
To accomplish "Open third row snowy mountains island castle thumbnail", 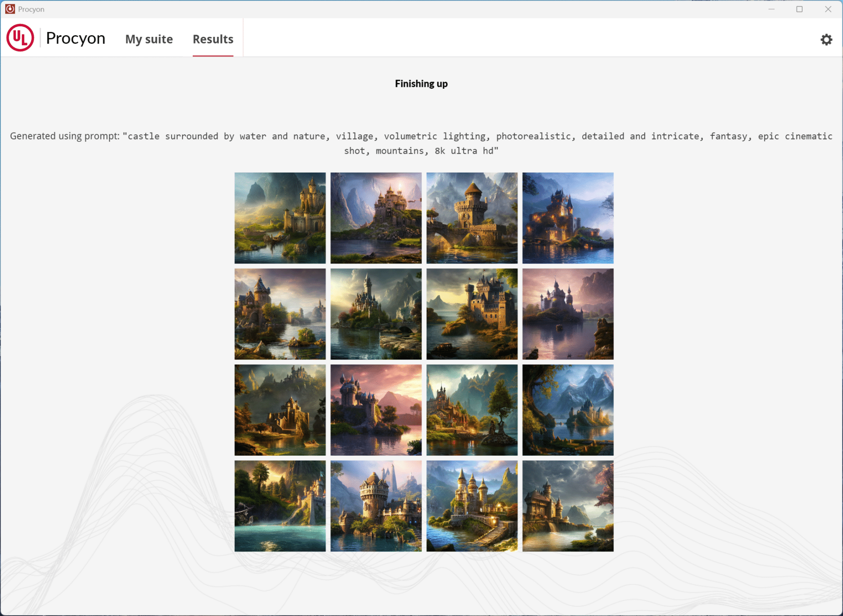I will [x=568, y=410].
